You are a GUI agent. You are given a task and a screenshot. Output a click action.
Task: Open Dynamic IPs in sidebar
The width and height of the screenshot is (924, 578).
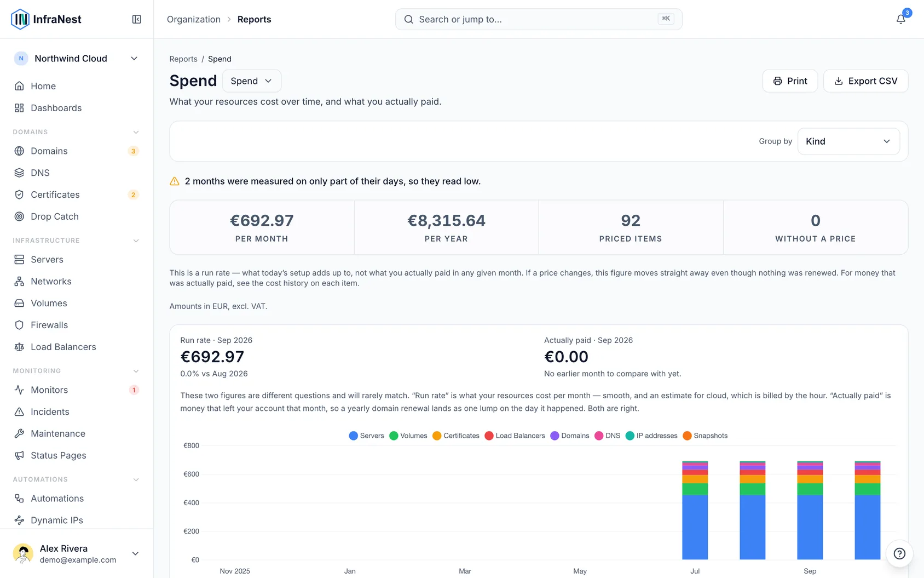coord(77,520)
